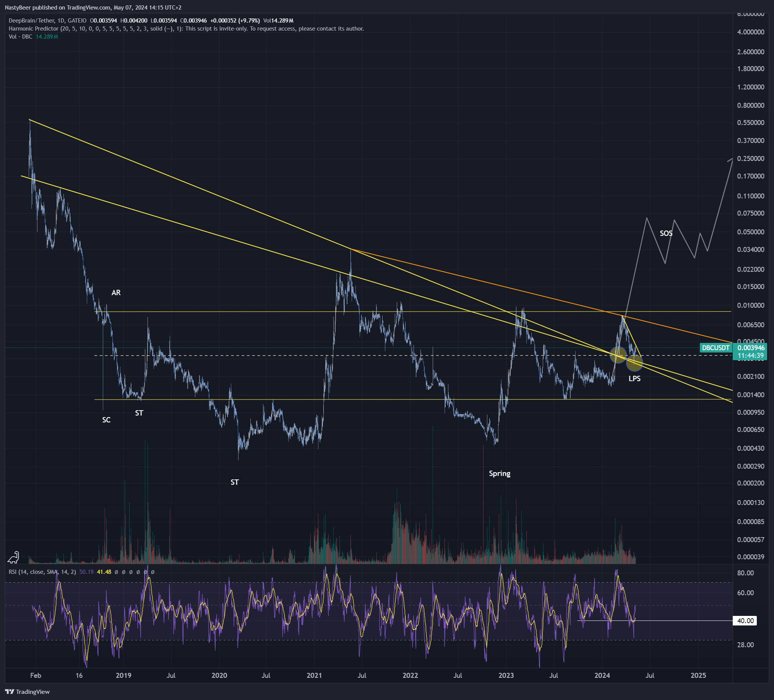Click the 2025 label on time axis
This screenshot has height=700, width=774.
698,676
